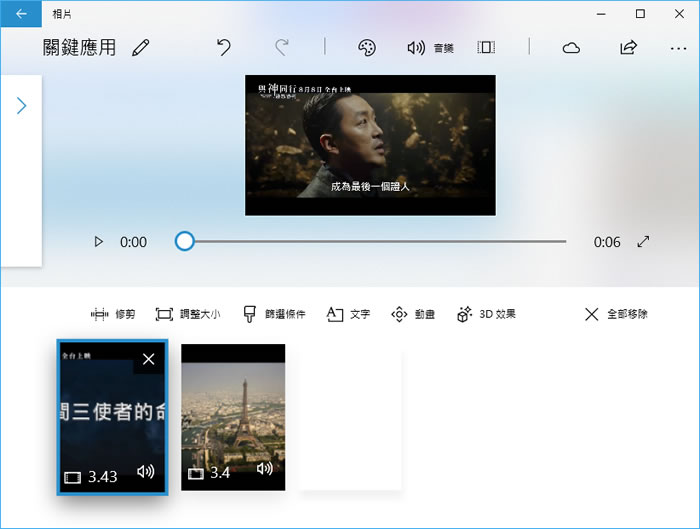This screenshot has height=529, width=700.
Task: Open the 篩選條件 filters tool
Action: pos(274,314)
